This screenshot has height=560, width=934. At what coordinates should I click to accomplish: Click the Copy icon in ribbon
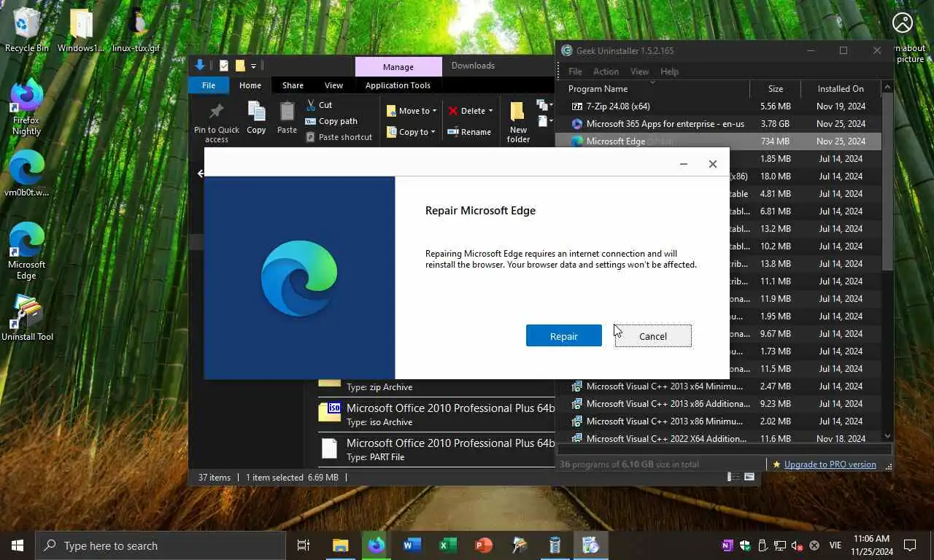(x=256, y=117)
